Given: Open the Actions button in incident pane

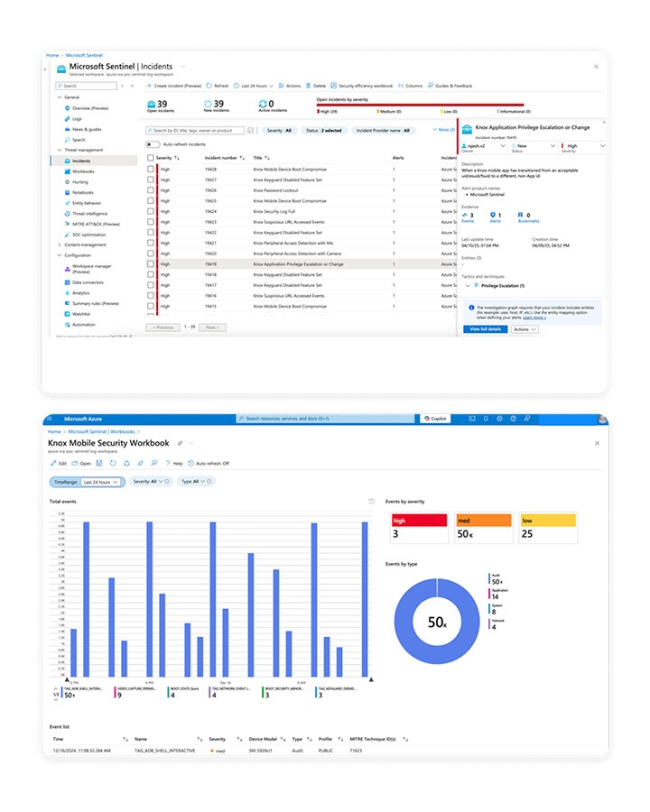Looking at the screenshot, I should pyautogui.click(x=525, y=329).
